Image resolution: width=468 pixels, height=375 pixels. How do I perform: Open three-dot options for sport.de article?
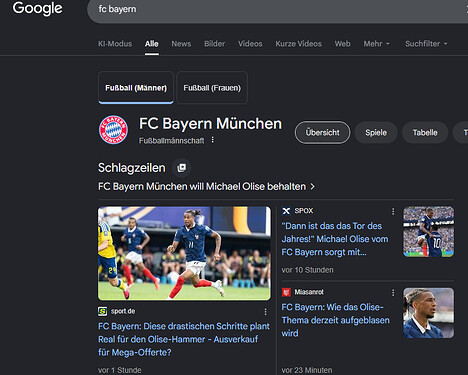265,312
